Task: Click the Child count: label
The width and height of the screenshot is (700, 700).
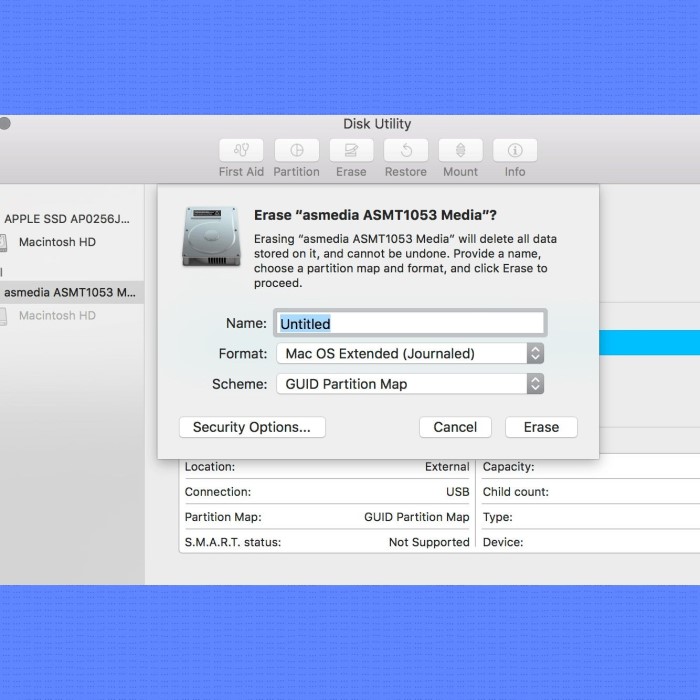Action: coord(516,492)
